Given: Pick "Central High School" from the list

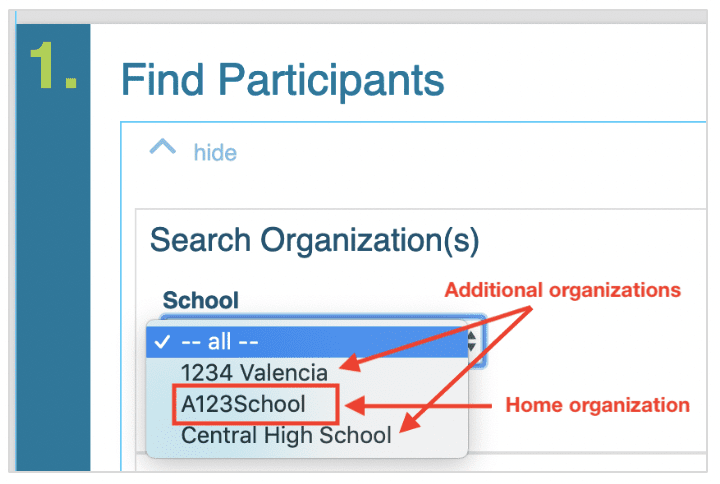Looking at the screenshot, I should click(x=286, y=436).
